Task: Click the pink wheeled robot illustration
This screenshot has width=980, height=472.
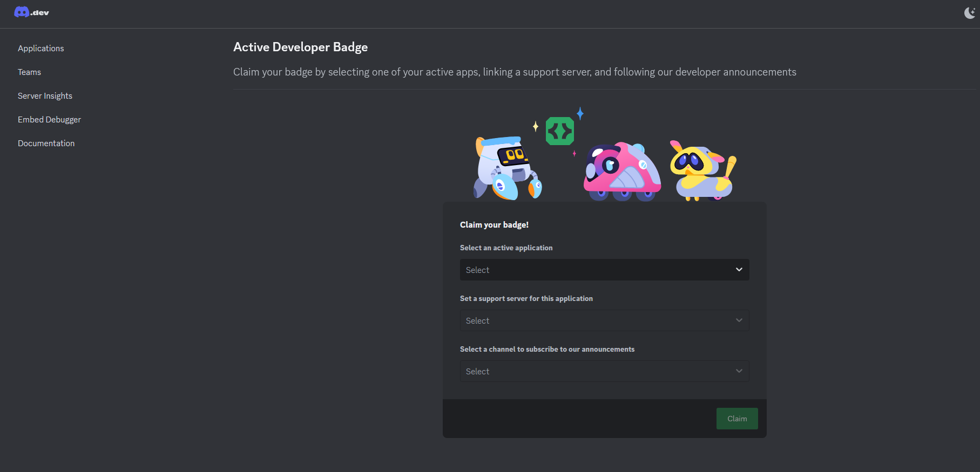Action: point(622,172)
